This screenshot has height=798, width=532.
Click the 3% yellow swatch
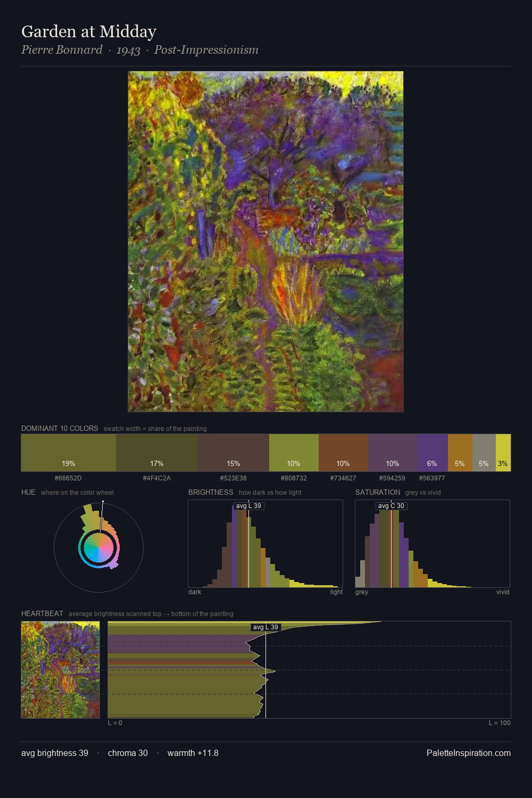[503, 453]
